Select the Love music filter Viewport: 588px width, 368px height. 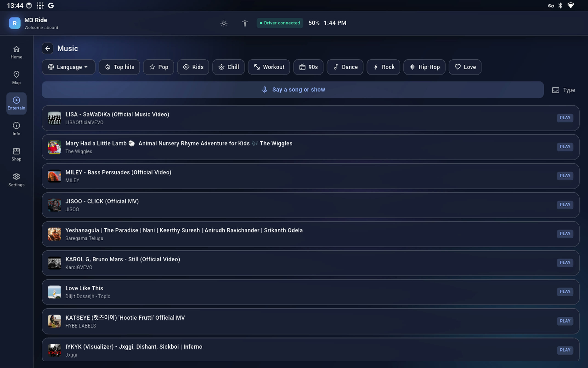(465, 67)
